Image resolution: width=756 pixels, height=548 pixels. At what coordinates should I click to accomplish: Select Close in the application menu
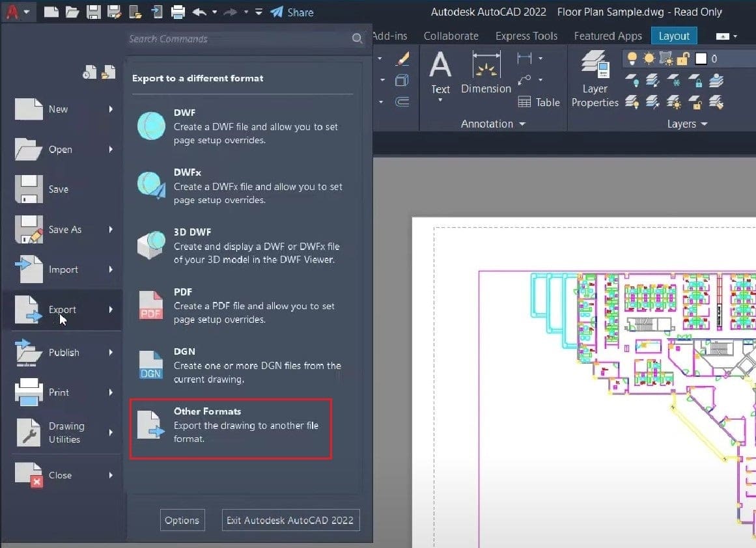pos(63,475)
